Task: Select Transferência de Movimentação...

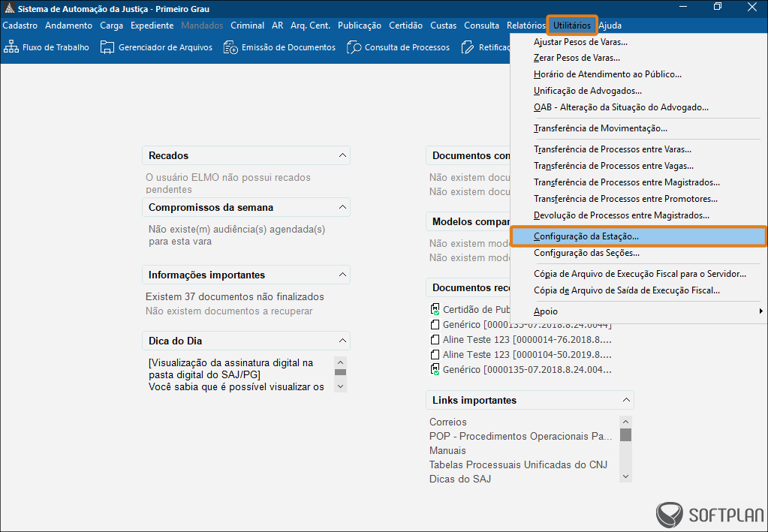Action: (x=600, y=128)
